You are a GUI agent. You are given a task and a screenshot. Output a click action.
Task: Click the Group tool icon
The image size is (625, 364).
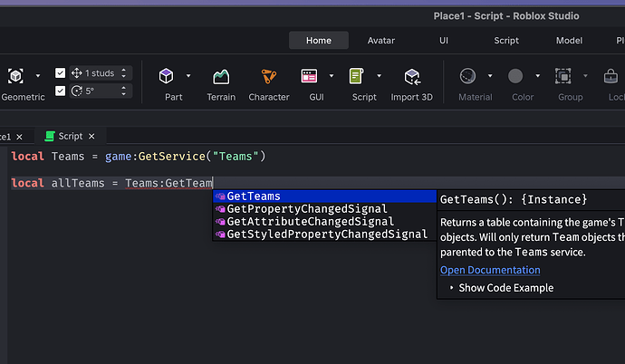coord(562,76)
